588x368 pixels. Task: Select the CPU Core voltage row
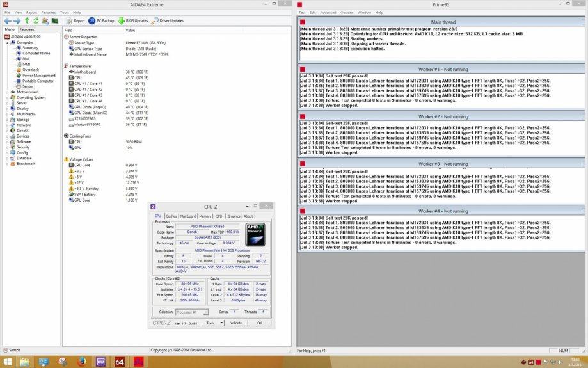(x=103, y=165)
